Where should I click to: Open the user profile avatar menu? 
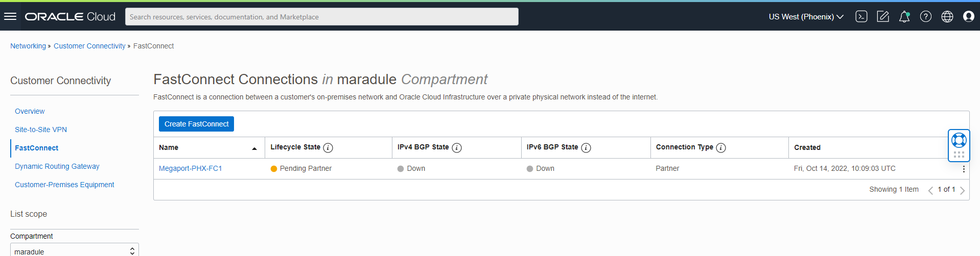click(969, 16)
